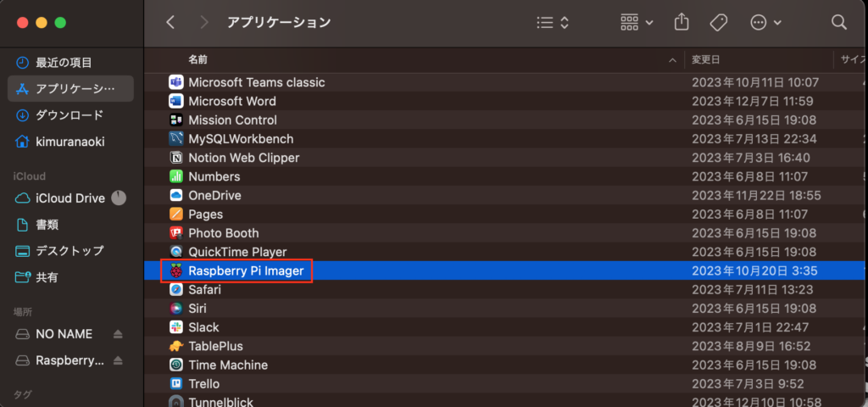Click the Slack app icon
This screenshot has height=407, width=868.
pos(176,327)
